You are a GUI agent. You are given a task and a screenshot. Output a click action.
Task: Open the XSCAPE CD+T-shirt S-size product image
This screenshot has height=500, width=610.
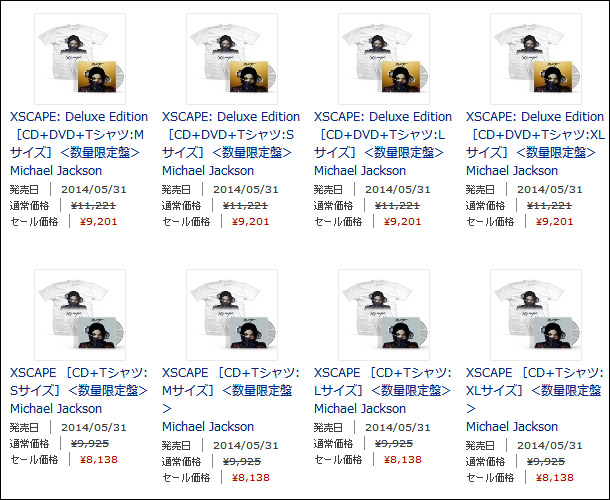80,315
